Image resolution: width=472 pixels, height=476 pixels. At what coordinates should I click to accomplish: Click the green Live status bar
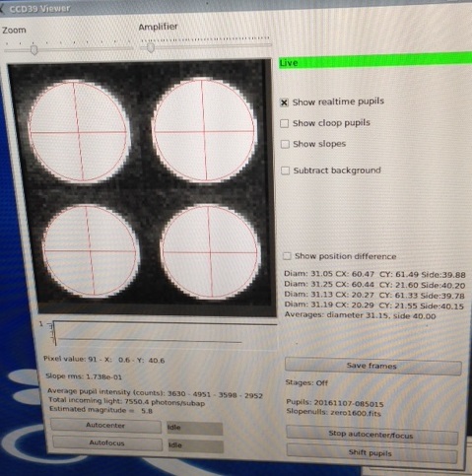(374, 61)
